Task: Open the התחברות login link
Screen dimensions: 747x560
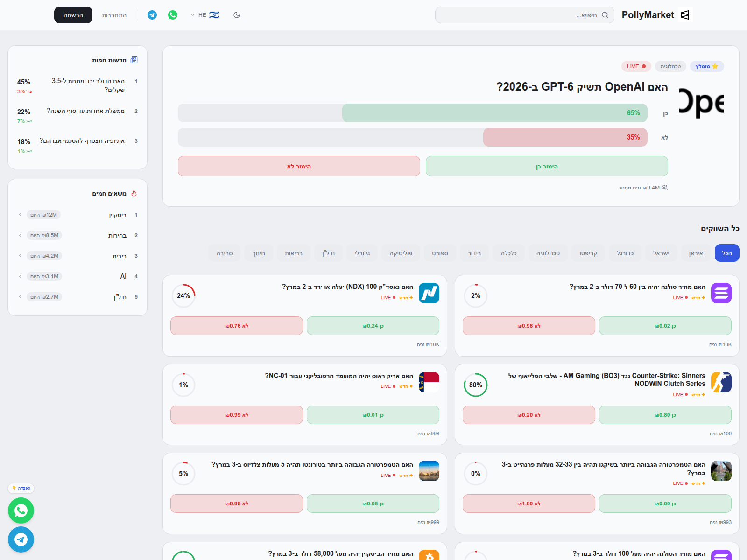Action: coord(113,14)
